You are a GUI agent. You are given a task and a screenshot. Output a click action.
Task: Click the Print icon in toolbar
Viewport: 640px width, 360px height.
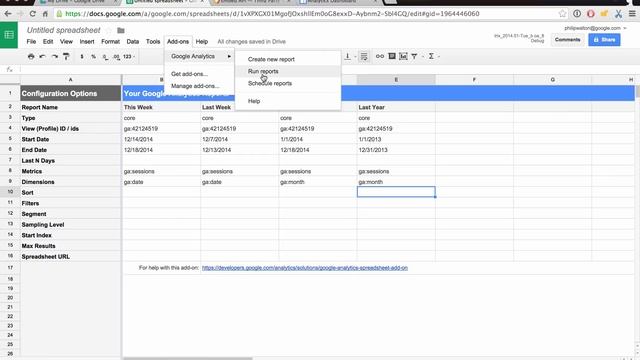[31, 56]
